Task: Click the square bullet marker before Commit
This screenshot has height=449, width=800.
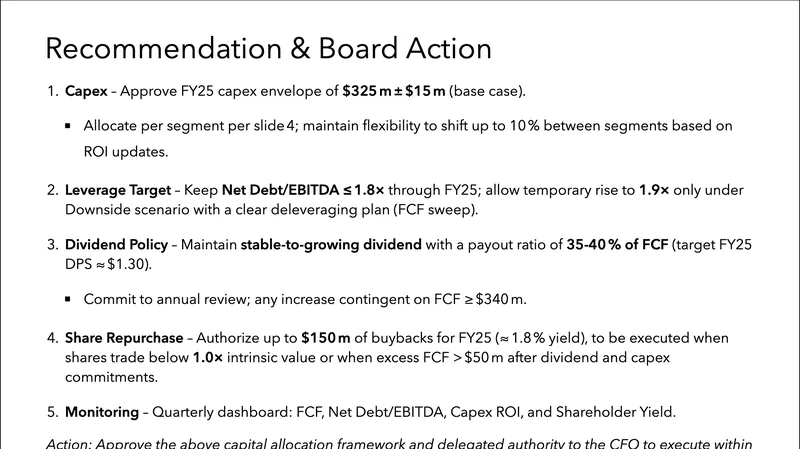Action: point(67,299)
